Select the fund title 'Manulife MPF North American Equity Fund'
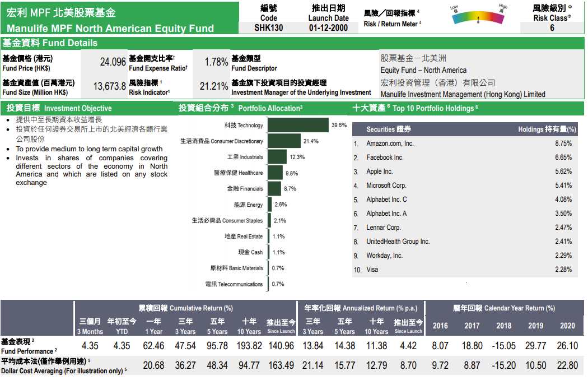The height and width of the screenshot is (380, 588). [x=110, y=29]
